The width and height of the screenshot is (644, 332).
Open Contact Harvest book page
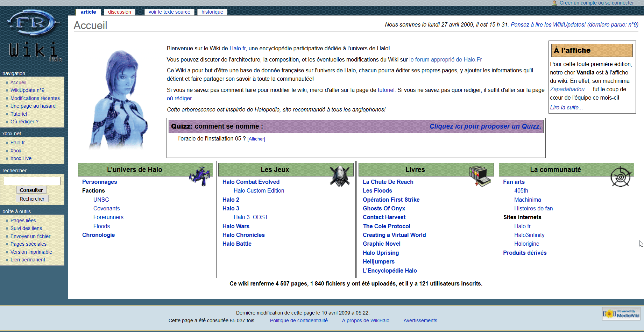384,217
